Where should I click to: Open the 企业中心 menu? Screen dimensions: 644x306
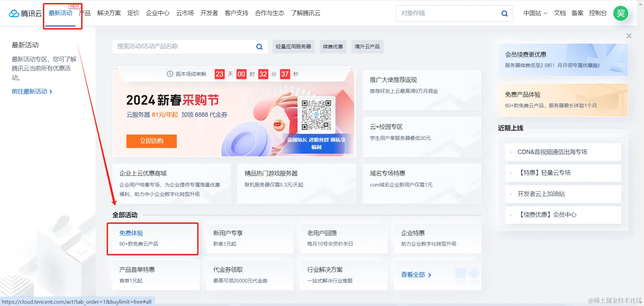(x=158, y=13)
